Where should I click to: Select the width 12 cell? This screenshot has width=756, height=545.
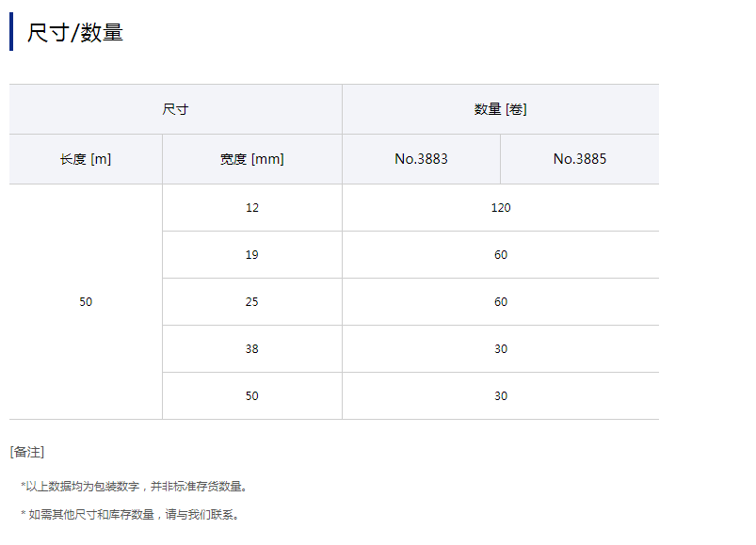click(x=251, y=208)
